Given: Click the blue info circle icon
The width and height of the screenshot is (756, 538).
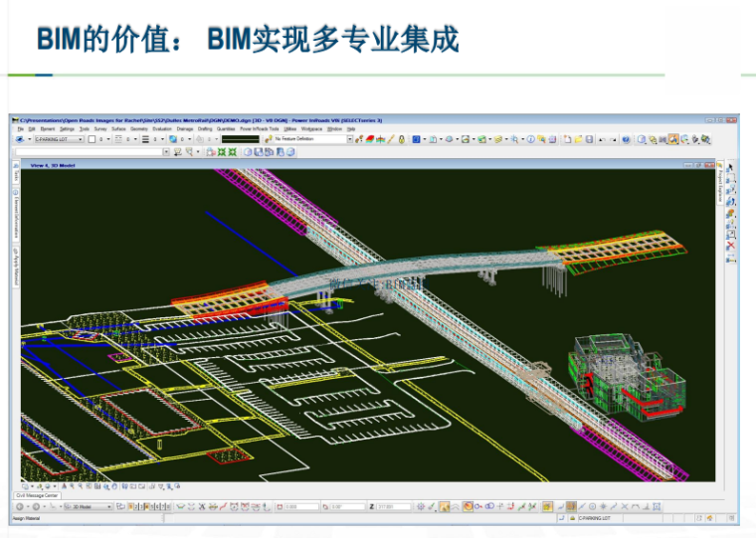Looking at the screenshot, I should (531, 140).
